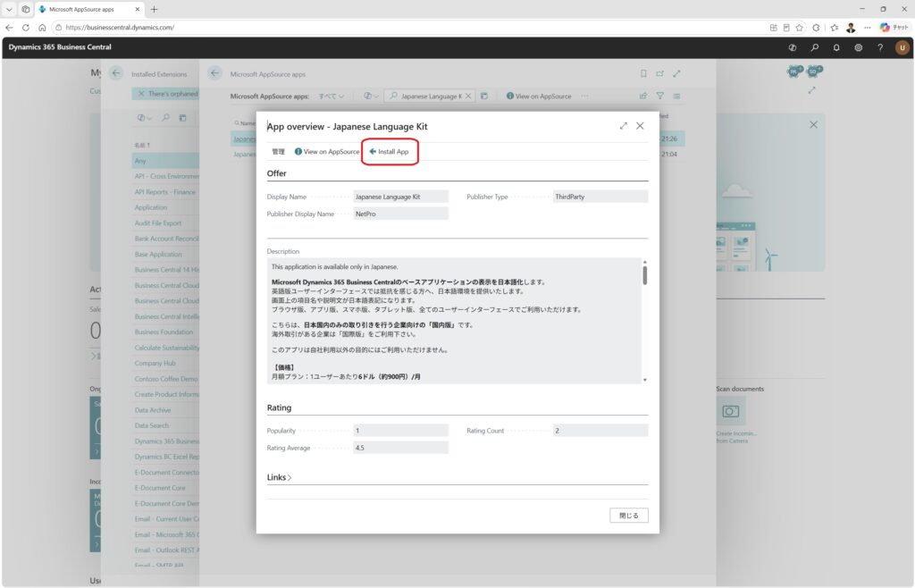The image size is (915, 588).
Task: Close the role center banner with X
Action: tap(813, 125)
